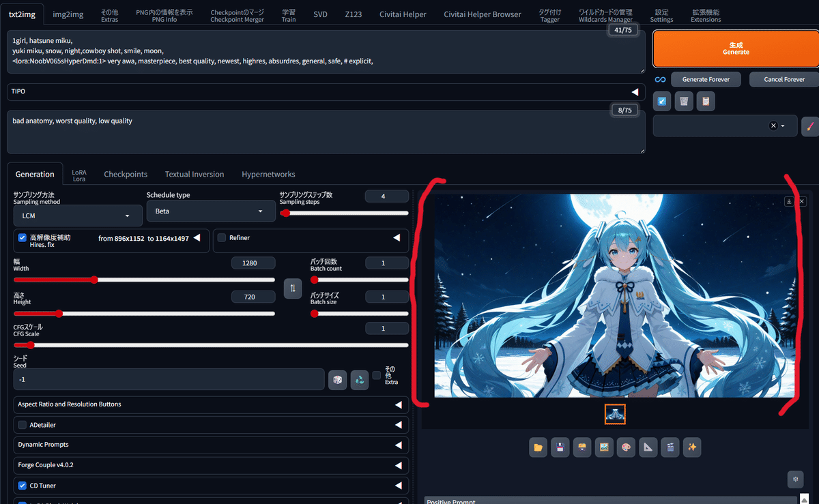Open the image output folder icon
Image resolution: width=819 pixels, height=504 pixels.
538,447
